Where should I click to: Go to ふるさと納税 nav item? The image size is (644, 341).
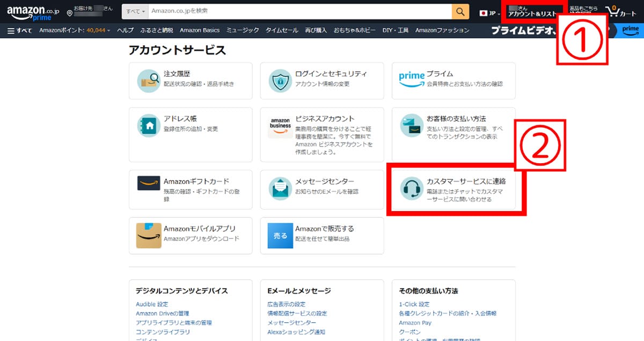(157, 31)
